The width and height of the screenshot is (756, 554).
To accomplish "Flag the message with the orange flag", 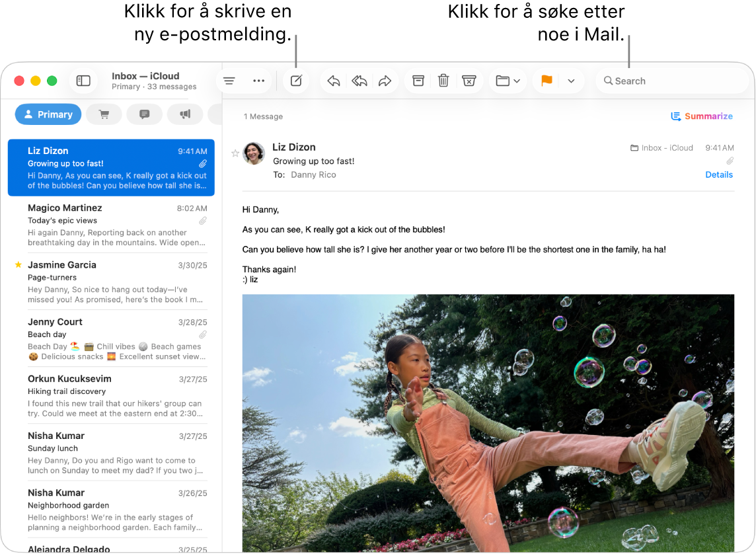I will [x=545, y=80].
